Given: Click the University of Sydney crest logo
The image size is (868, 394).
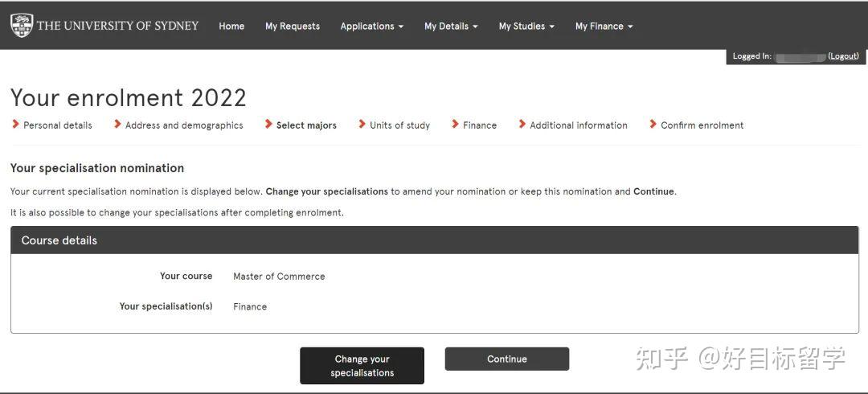Looking at the screenshot, I should point(22,25).
